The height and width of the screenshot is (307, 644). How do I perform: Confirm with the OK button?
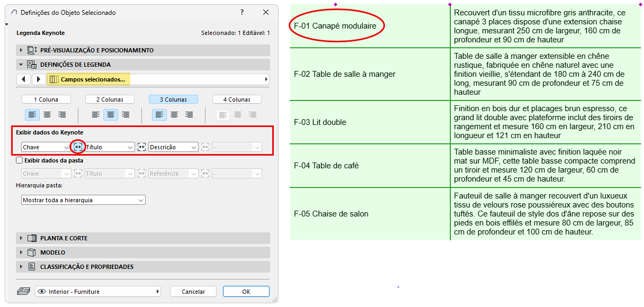(x=246, y=292)
